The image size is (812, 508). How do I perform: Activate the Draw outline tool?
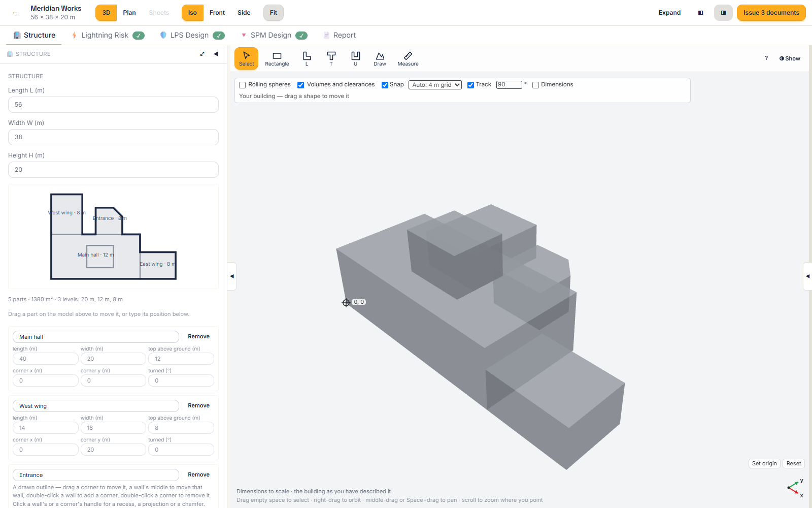[x=380, y=58]
